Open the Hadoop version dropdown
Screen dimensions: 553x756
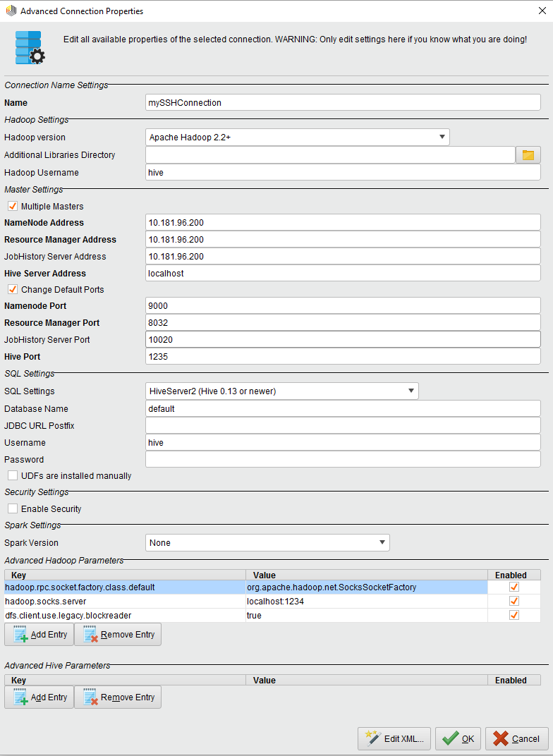(x=297, y=137)
